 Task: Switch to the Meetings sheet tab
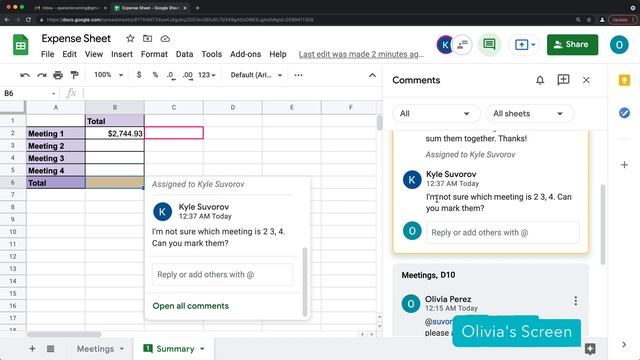click(x=95, y=349)
